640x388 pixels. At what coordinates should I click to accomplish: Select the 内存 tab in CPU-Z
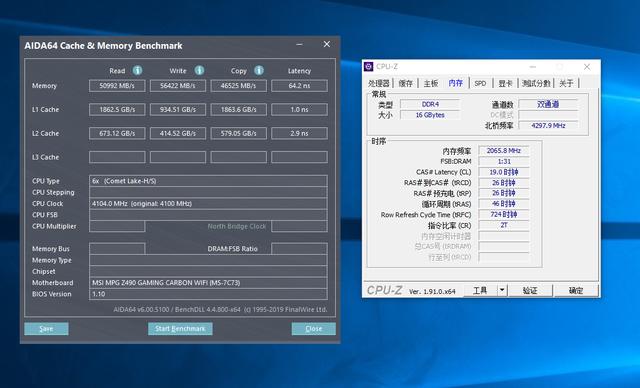pyautogui.click(x=456, y=83)
